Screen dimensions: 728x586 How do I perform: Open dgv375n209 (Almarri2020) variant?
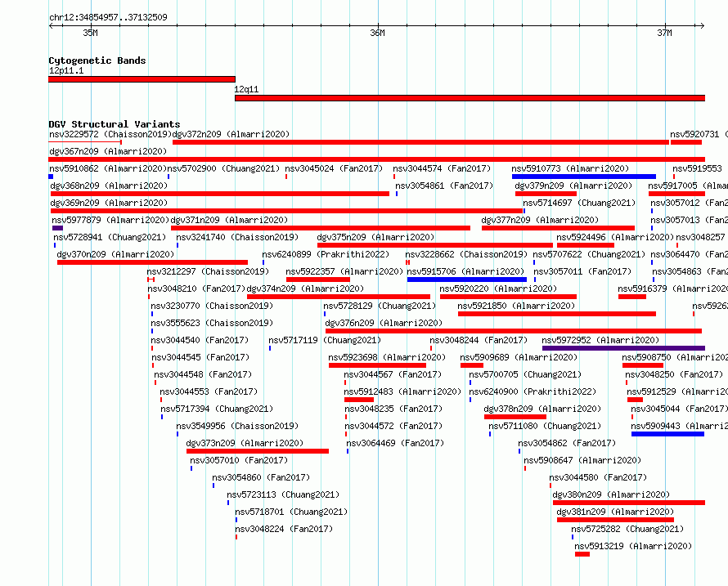click(x=435, y=245)
